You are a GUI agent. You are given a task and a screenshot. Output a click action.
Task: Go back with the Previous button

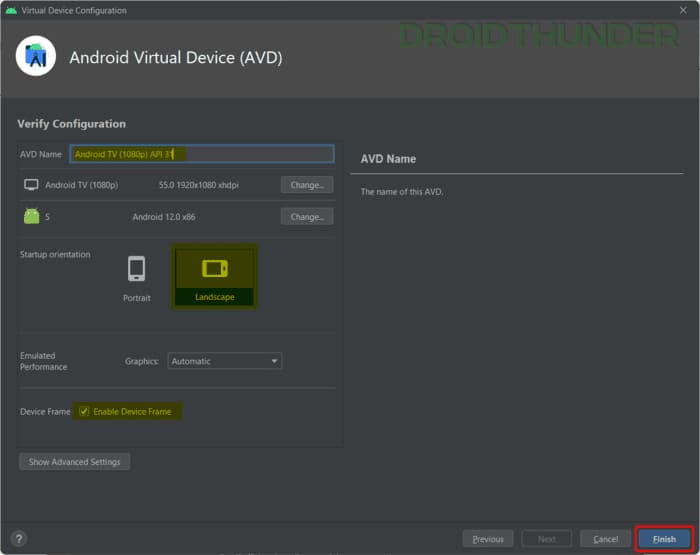click(488, 539)
